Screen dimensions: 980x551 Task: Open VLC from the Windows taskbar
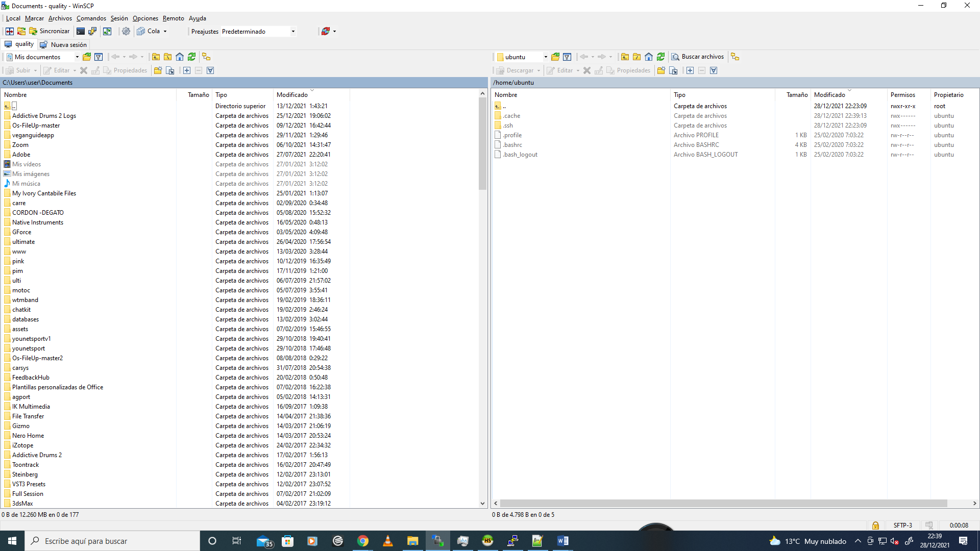tap(387, 541)
